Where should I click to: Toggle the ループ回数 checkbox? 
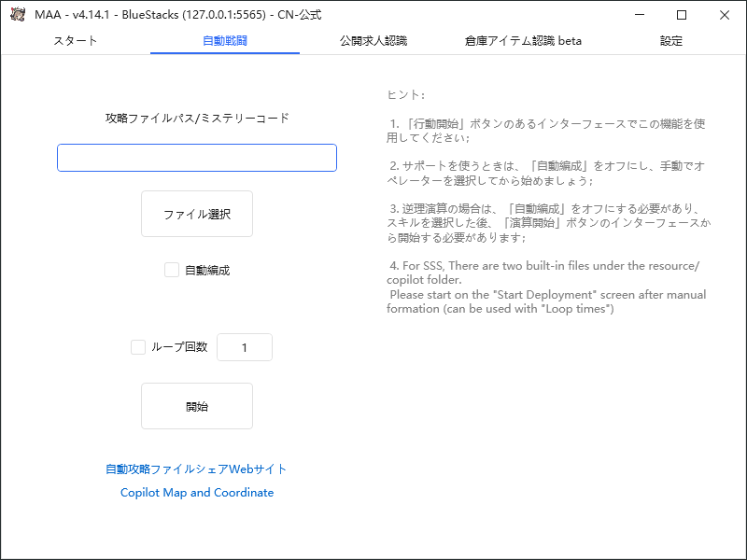[x=138, y=347]
